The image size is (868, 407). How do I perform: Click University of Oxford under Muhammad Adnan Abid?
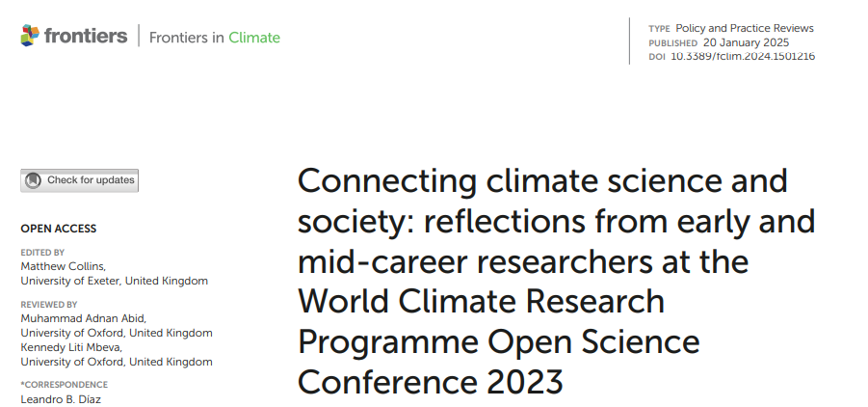pyautogui.click(x=116, y=333)
